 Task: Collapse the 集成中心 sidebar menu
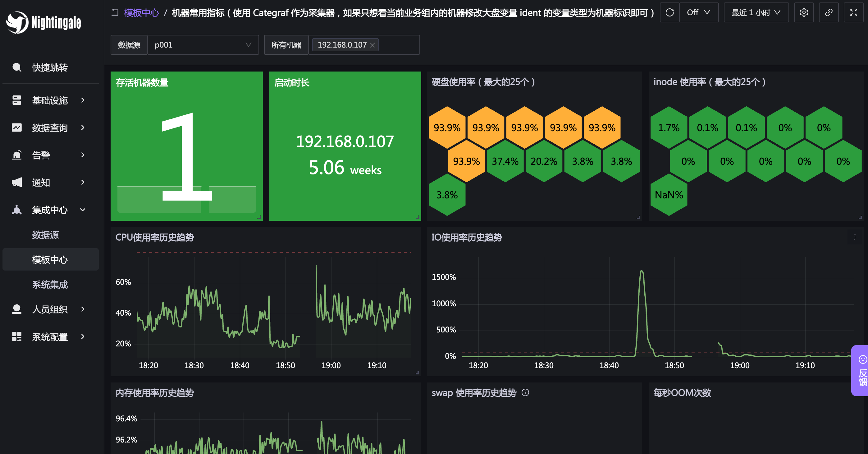tap(51, 210)
